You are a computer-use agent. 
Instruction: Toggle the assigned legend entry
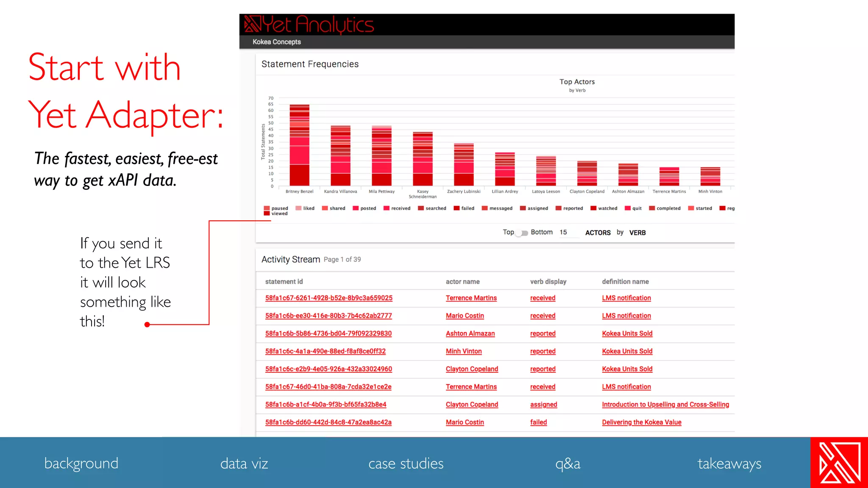[x=534, y=208]
